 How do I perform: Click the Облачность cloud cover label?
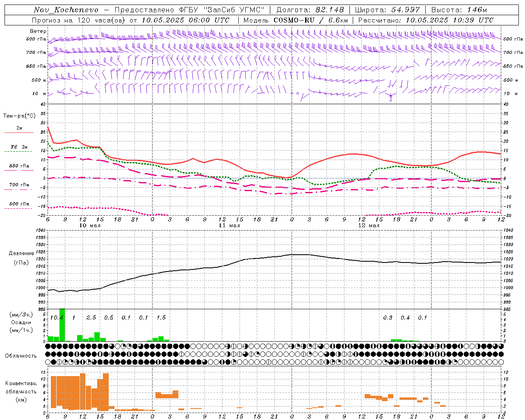point(21,356)
